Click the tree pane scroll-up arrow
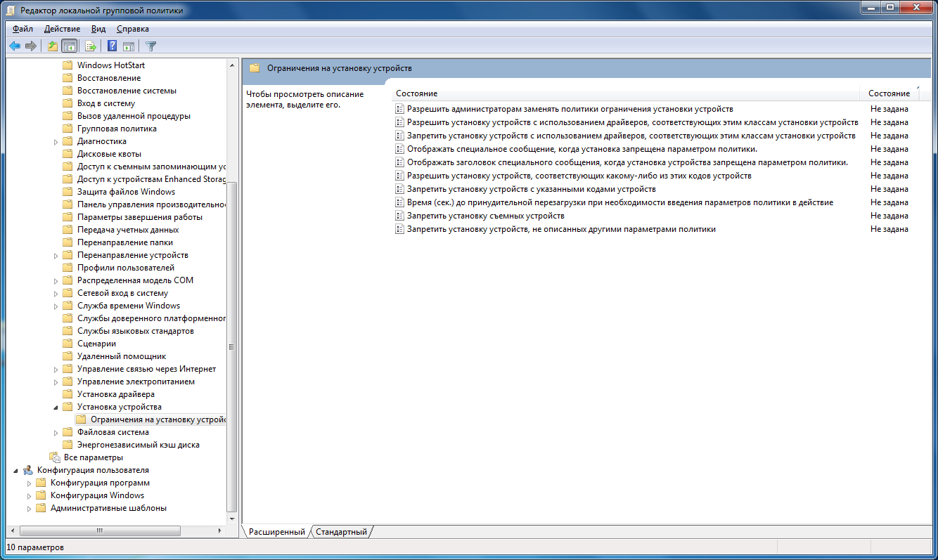938x560 pixels. [232, 65]
